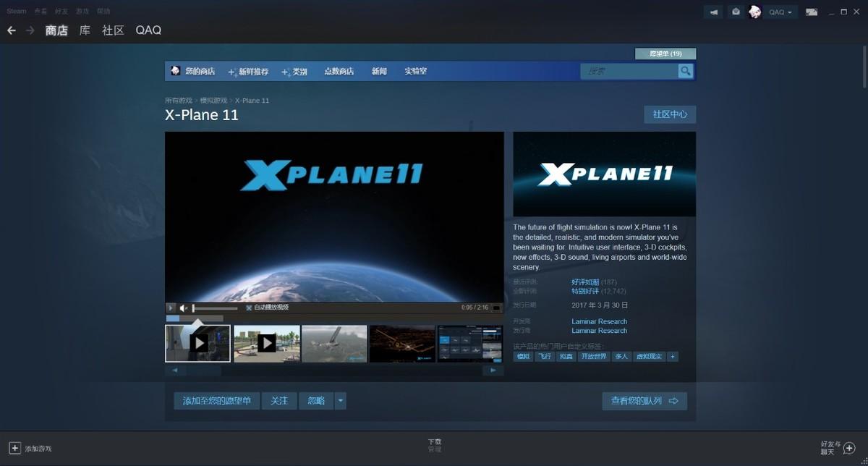
Task: Open 您的商店 in the store bar
Action: [x=200, y=71]
